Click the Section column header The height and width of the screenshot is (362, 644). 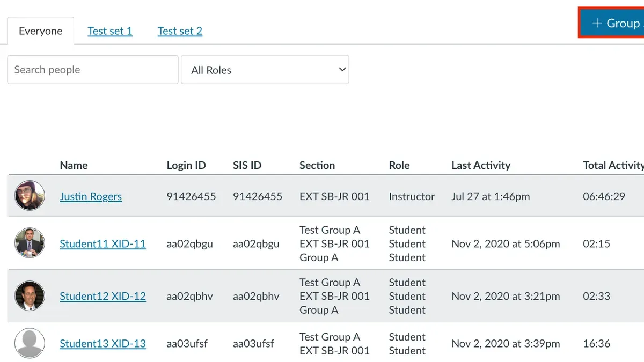pyautogui.click(x=317, y=165)
